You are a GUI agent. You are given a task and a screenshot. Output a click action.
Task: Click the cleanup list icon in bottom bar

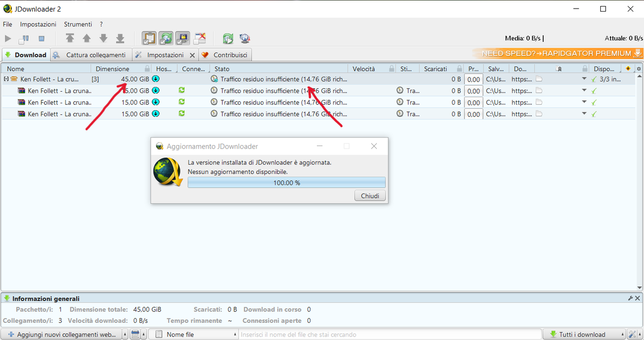click(135, 334)
